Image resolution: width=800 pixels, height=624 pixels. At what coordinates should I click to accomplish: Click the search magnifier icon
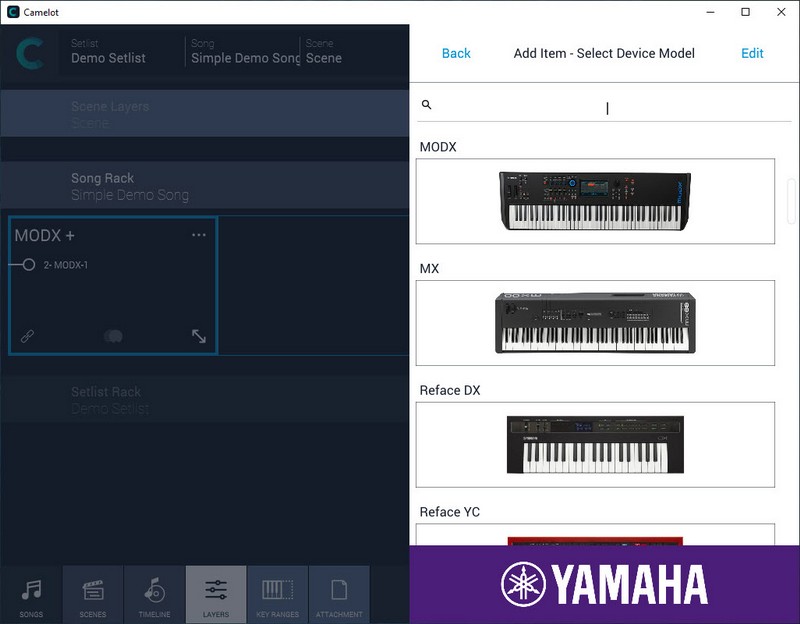(x=427, y=105)
